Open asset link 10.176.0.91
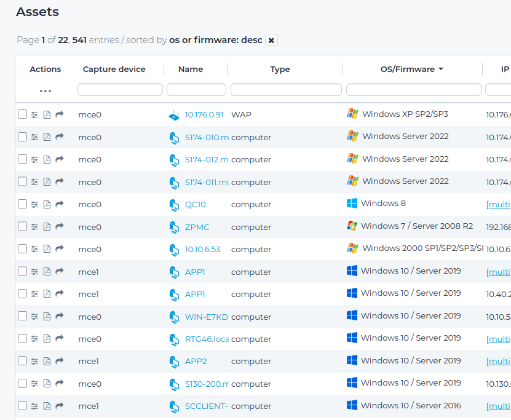This screenshot has width=511, height=420. 204,115
